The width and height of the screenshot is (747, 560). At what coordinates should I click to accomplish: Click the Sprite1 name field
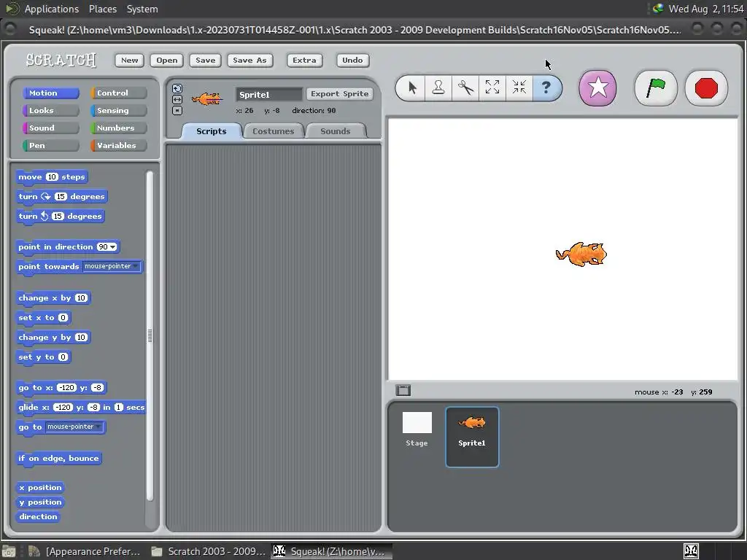tap(269, 94)
